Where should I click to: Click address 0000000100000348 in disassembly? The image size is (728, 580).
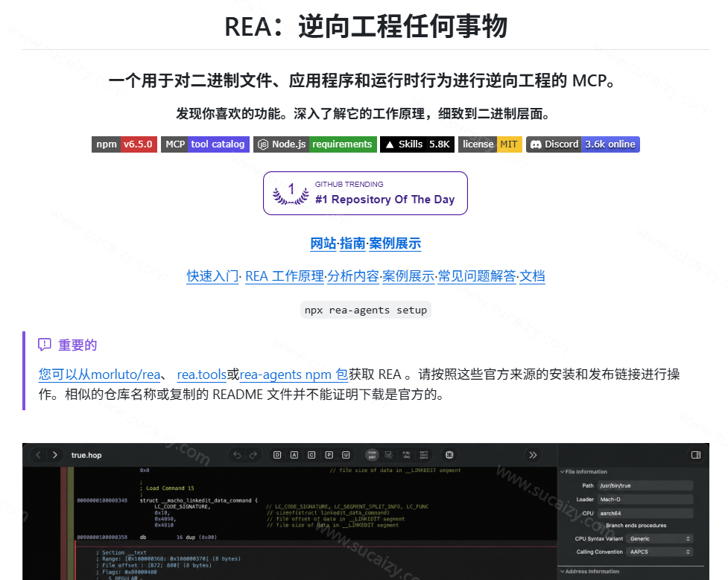pyautogui.click(x=102, y=500)
